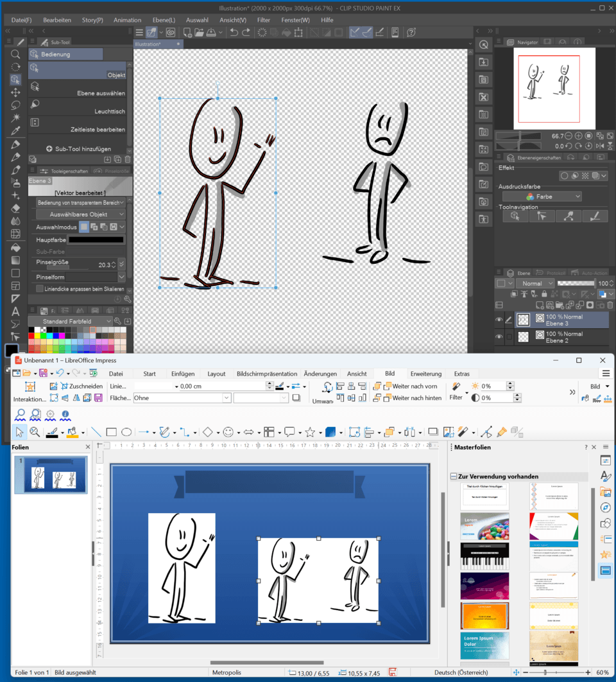Select the Text tool in Clip Studio
The height and width of the screenshot is (682, 616).
pyautogui.click(x=15, y=311)
